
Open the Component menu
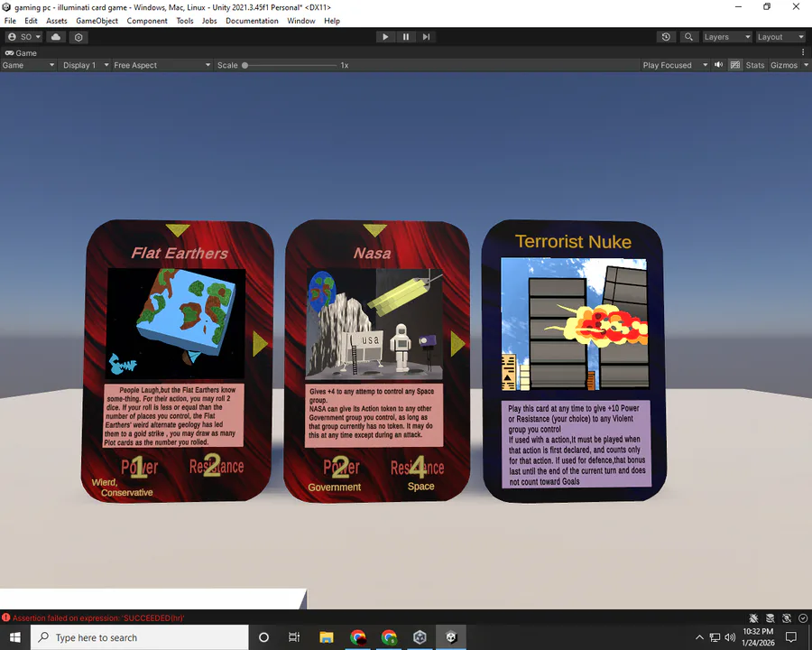coord(147,21)
